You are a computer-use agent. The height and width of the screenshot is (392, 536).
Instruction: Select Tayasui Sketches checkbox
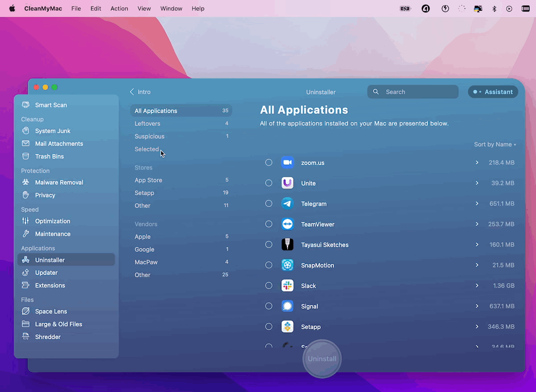[269, 245]
